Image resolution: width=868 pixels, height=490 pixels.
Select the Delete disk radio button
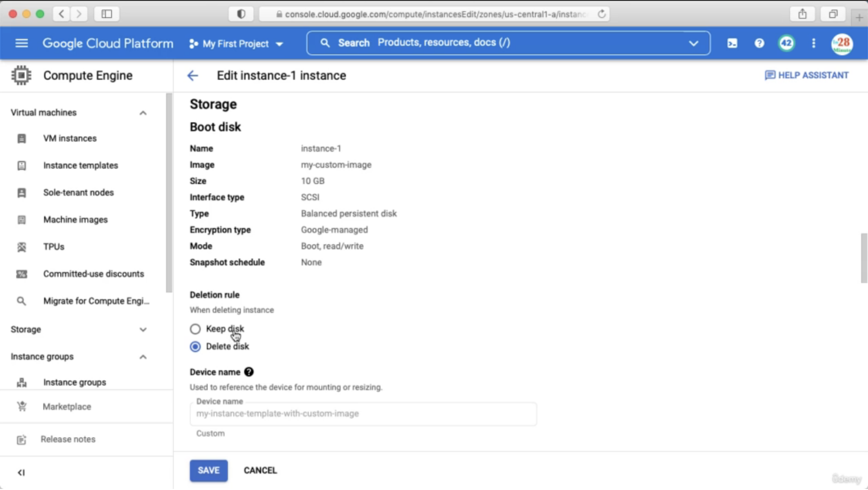195,347
